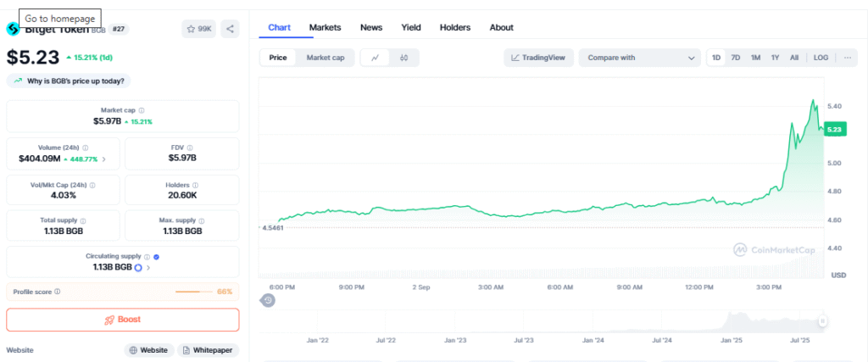Open the Compare with dropdown

[639, 58]
